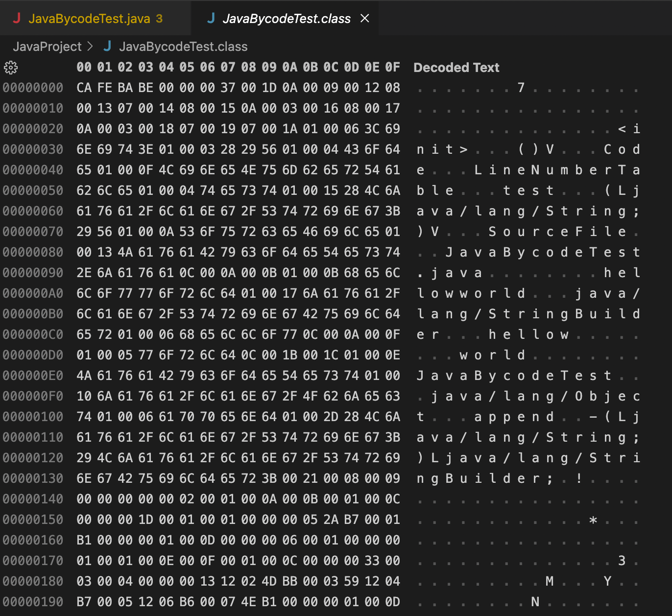Click the asterisk in decoded text

click(593, 520)
